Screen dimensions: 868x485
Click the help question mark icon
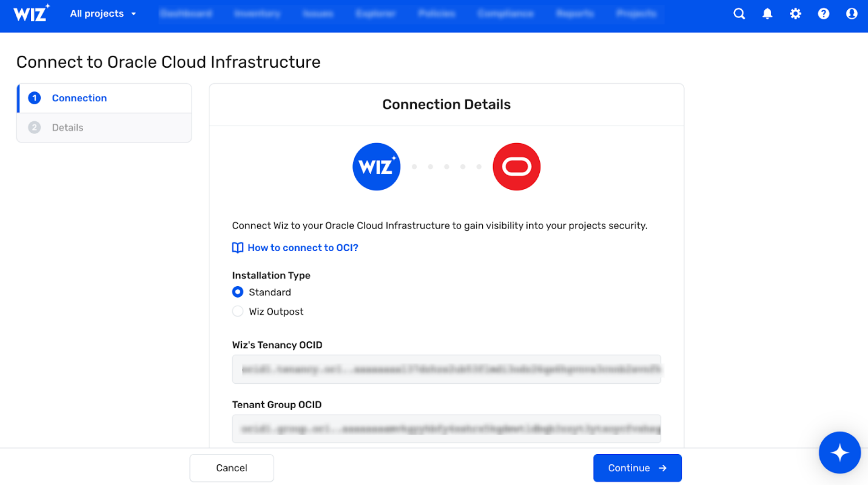tap(823, 13)
